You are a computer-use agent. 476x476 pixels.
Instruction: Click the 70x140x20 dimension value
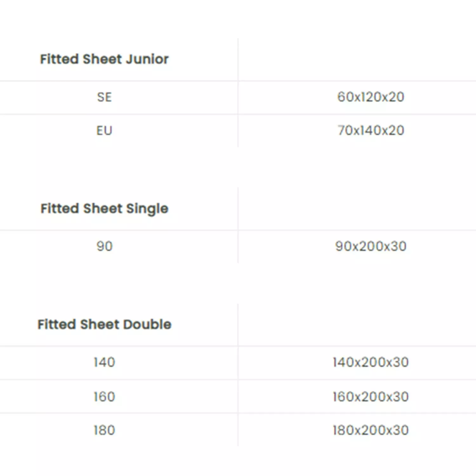tap(371, 130)
